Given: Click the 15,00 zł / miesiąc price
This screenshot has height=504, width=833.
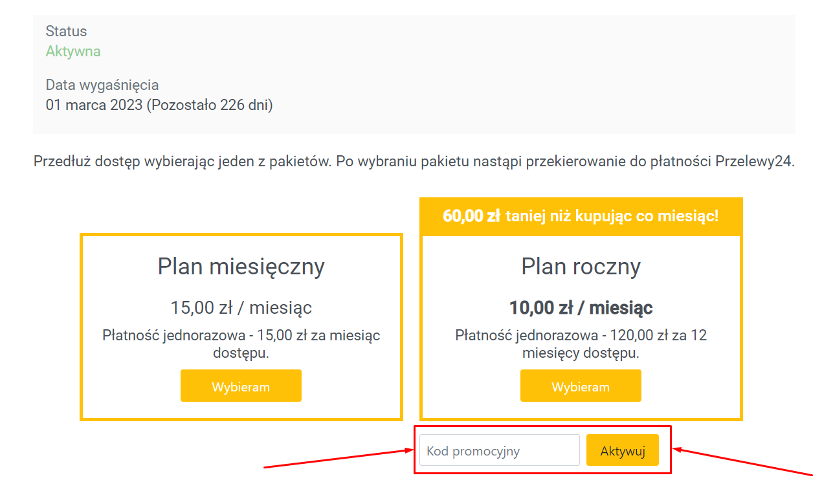Looking at the screenshot, I should point(241,307).
